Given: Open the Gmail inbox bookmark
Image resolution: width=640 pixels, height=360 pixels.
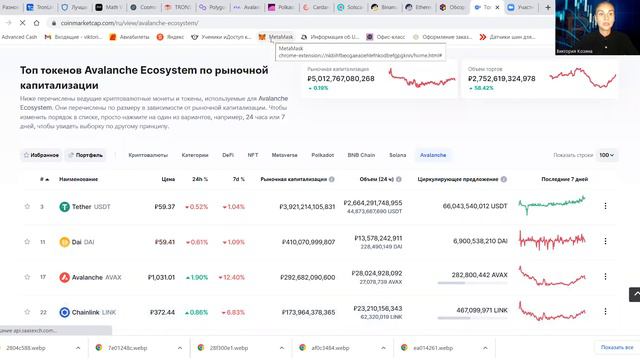Looking at the screenshot, I should [x=73, y=37].
